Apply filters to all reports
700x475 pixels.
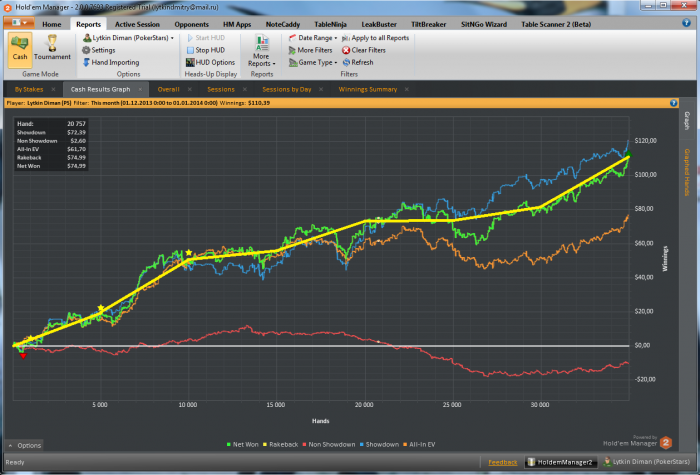pos(375,38)
